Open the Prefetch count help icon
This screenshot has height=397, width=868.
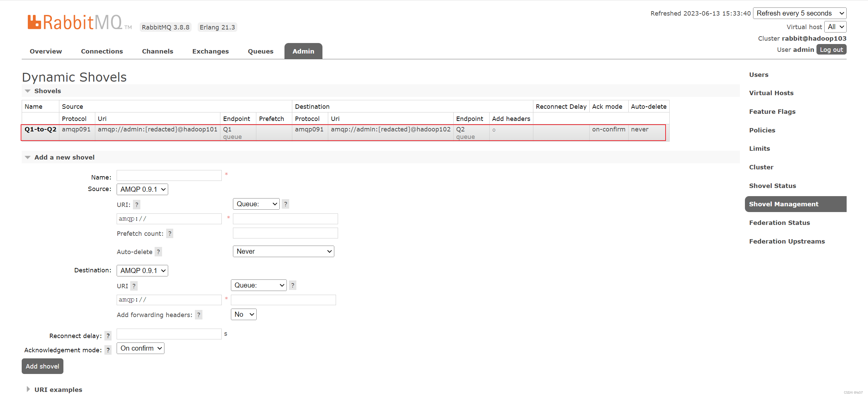[x=170, y=233]
